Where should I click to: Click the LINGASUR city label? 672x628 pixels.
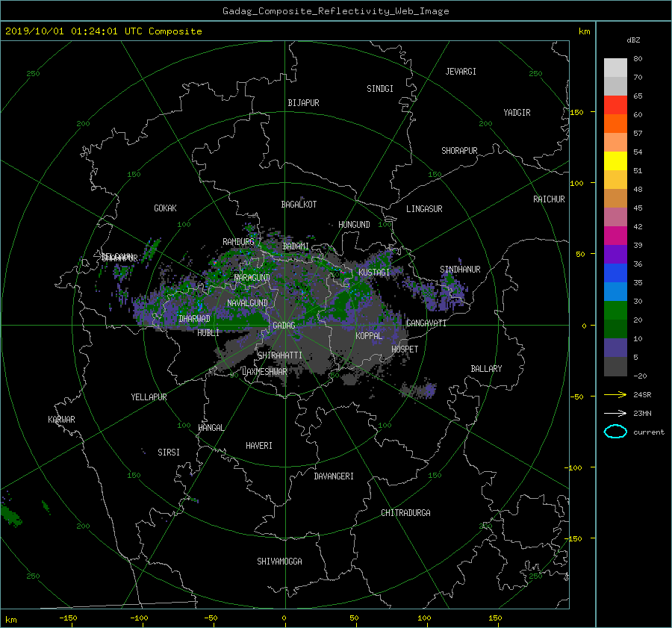(424, 209)
